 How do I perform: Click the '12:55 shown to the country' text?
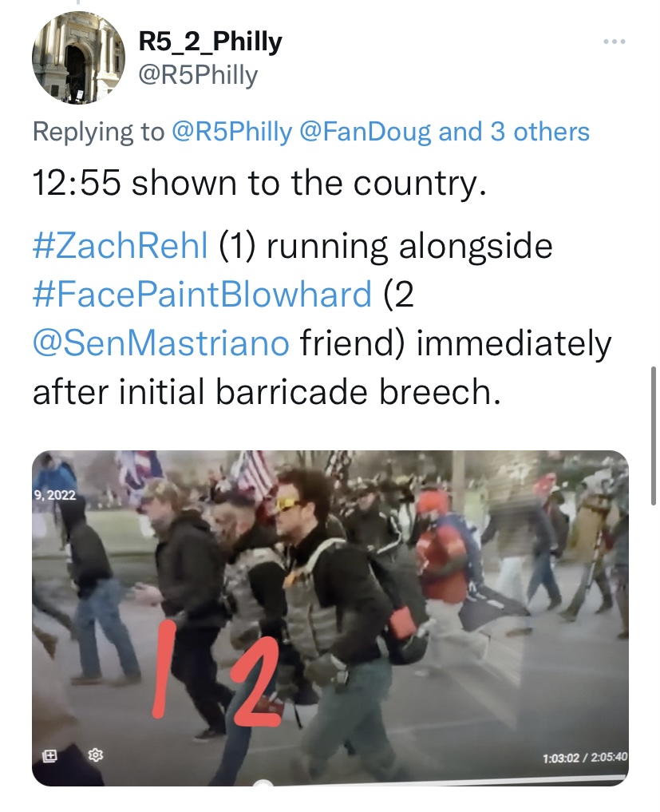point(259,184)
